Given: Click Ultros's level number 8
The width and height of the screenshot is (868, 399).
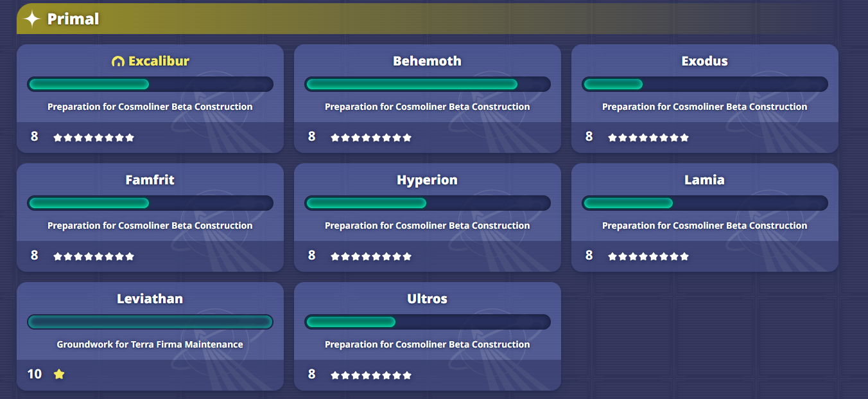Looking at the screenshot, I should click(x=312, y=374).
